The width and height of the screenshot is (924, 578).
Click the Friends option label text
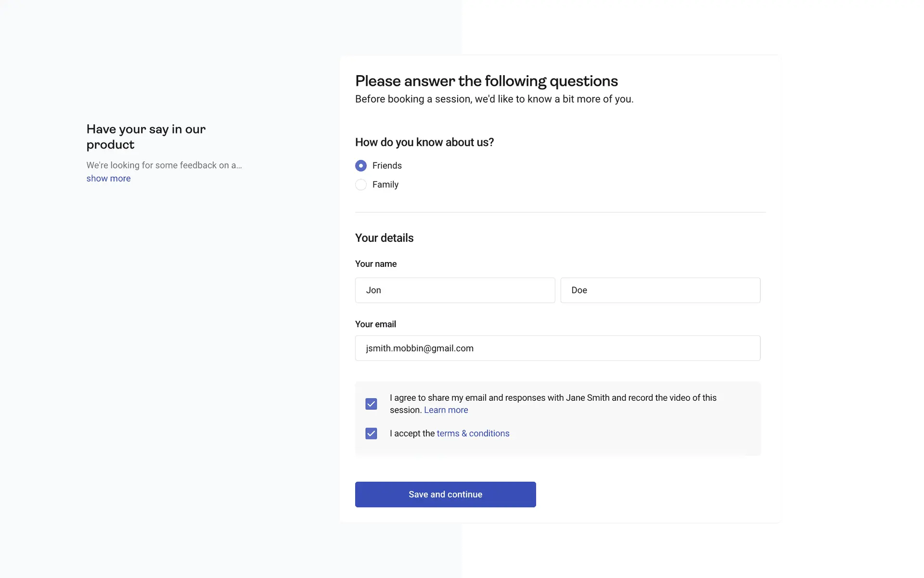[386, 166]
